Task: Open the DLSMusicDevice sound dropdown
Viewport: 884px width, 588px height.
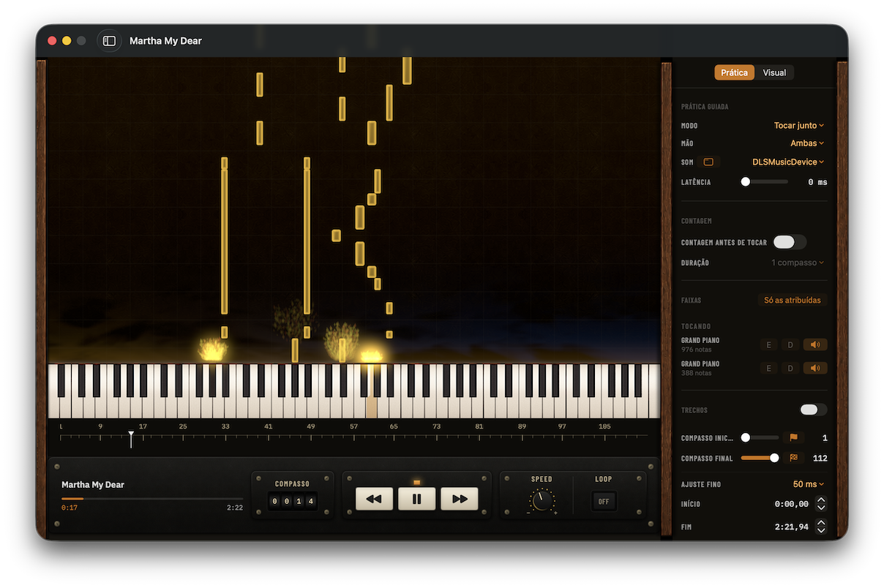Action: 788,162
